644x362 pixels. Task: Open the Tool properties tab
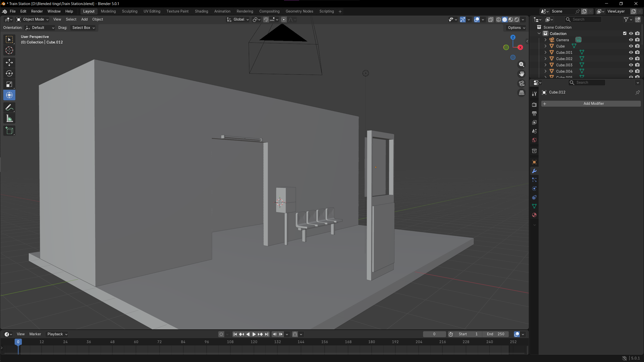pyautogui.click(x=534, y=94)
